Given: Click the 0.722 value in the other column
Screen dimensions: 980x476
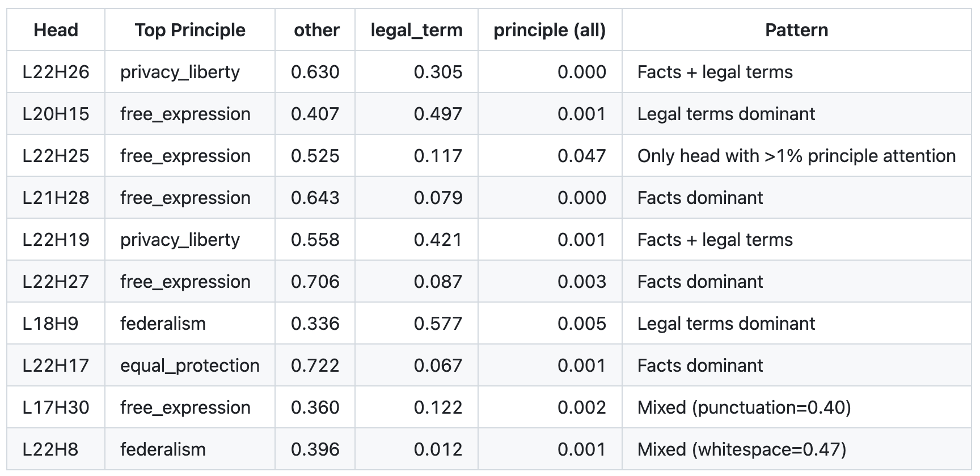Looking at the screenshot, I should 315,365.
